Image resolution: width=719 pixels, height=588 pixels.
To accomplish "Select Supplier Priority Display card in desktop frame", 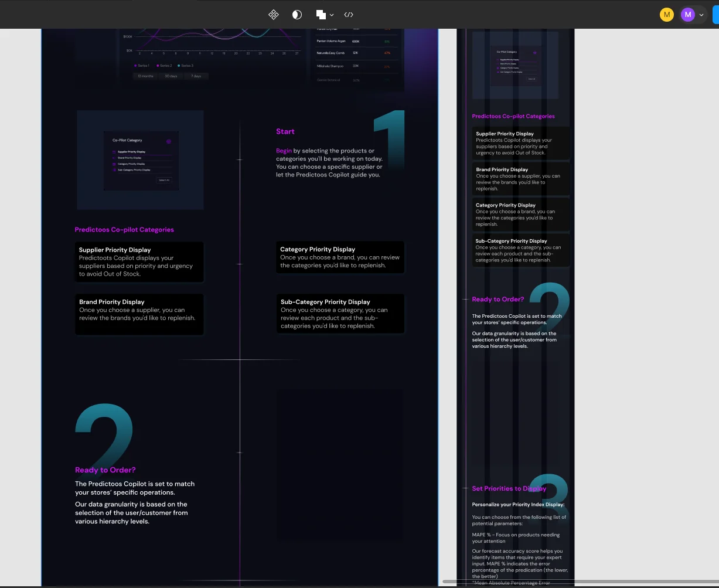I will tap(139, 262).
